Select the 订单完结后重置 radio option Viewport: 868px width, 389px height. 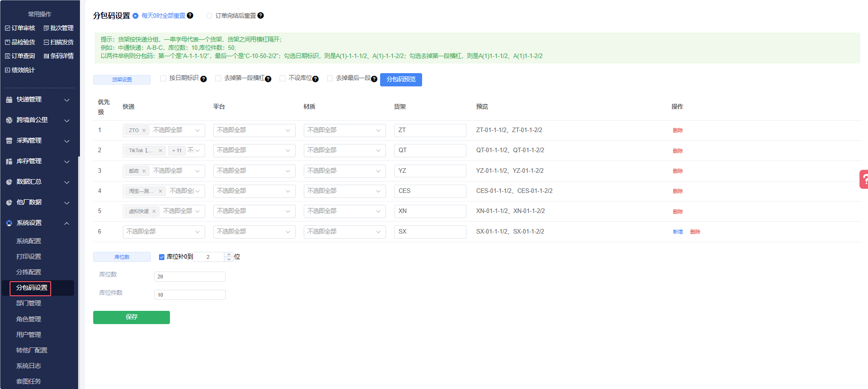pyautogui.click(x=209, y=16)
